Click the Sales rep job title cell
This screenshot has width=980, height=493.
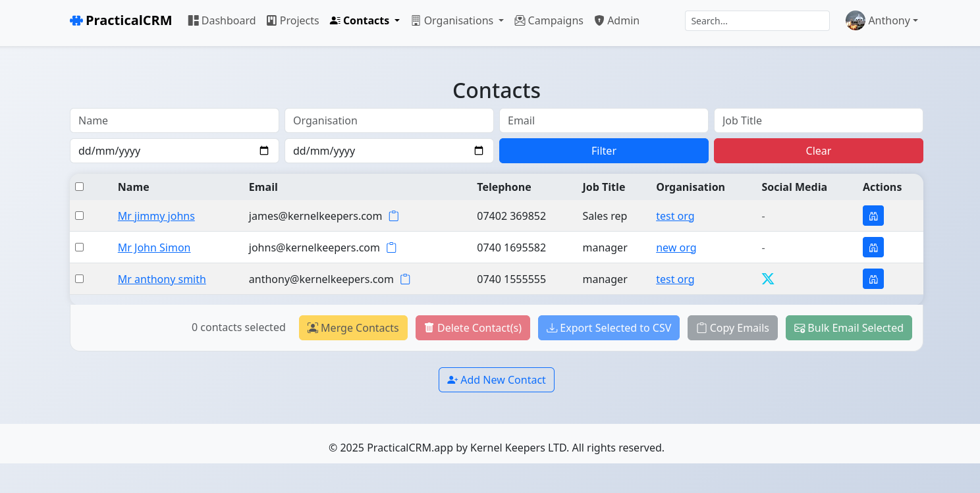tap(605, 216)
